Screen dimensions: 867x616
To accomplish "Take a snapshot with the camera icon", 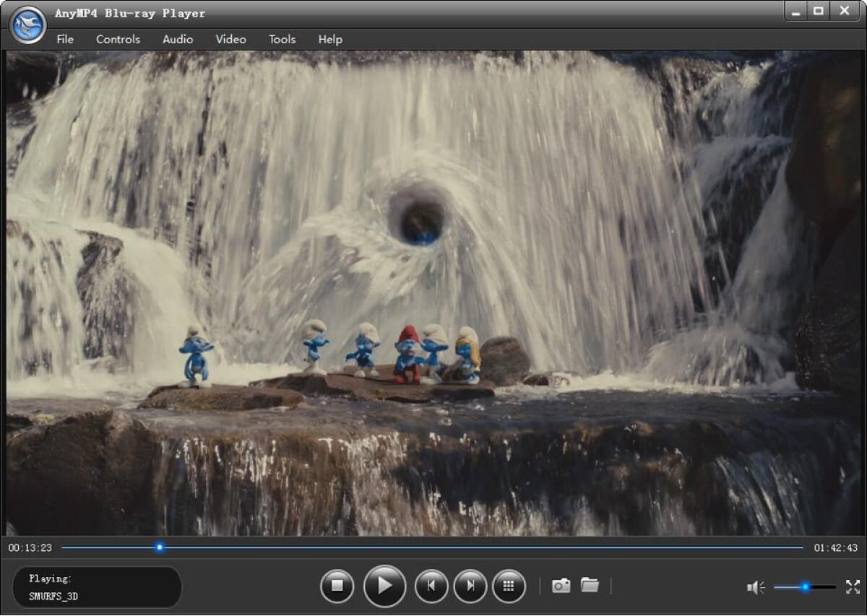I will point(561,586).
